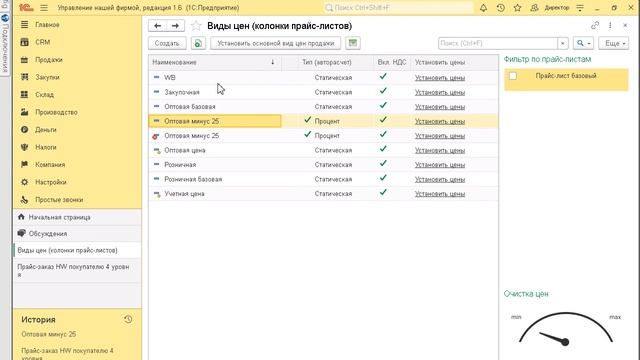Click the Очистка цен gauge indicator

(566, 331)
